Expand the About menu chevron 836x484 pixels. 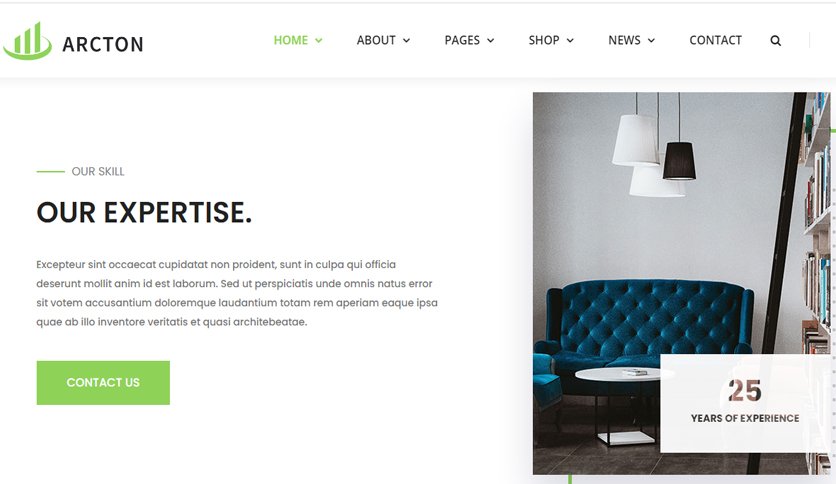[x=406, y=41]
